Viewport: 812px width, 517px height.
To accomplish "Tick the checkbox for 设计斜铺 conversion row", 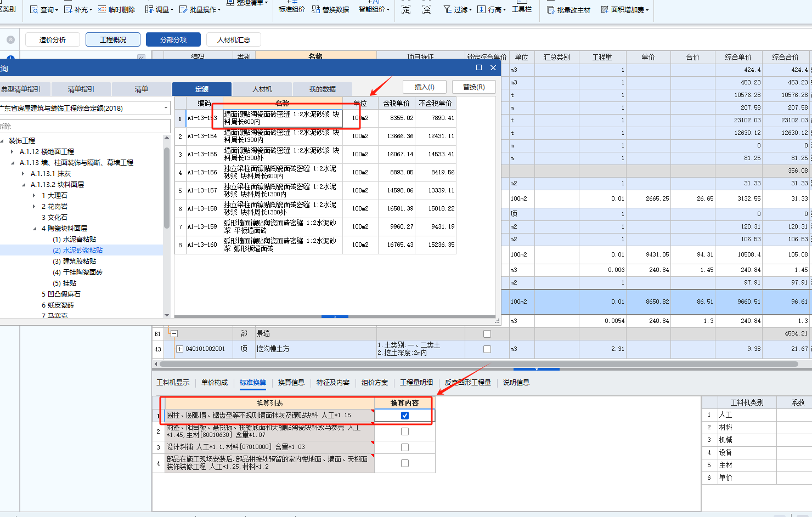I will coord(405,447).
